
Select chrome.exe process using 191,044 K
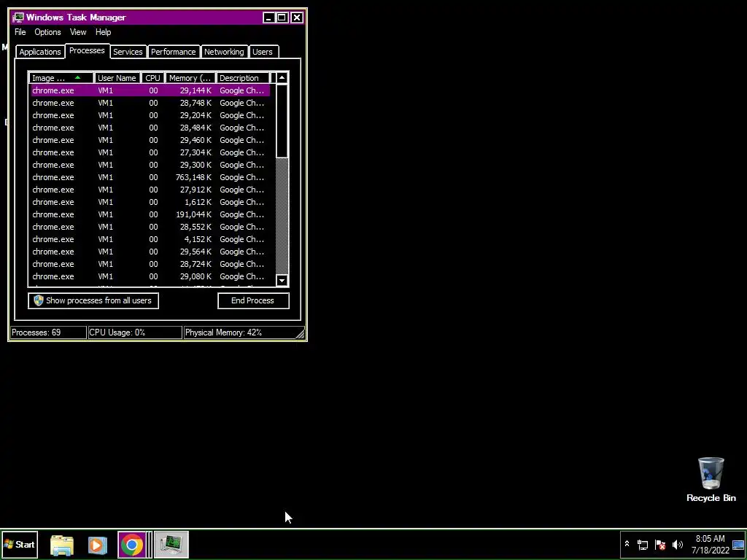150,214
